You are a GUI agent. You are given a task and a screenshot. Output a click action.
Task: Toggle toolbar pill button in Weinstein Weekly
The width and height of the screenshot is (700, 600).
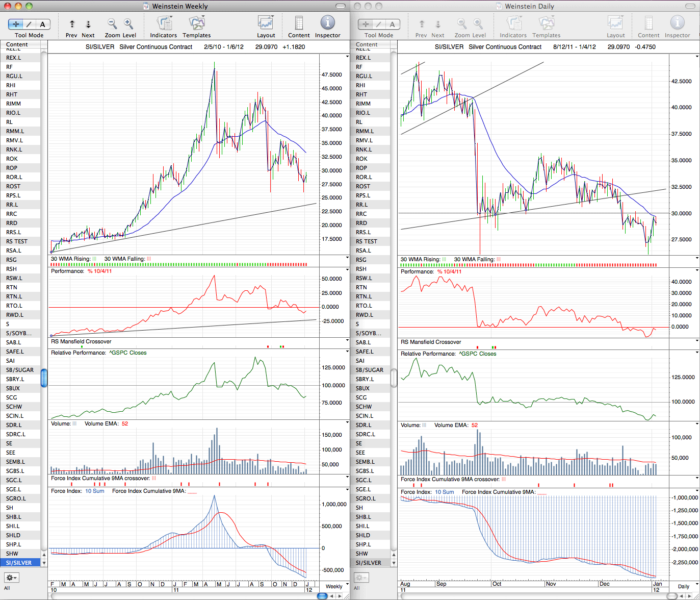tap(341, 6)
